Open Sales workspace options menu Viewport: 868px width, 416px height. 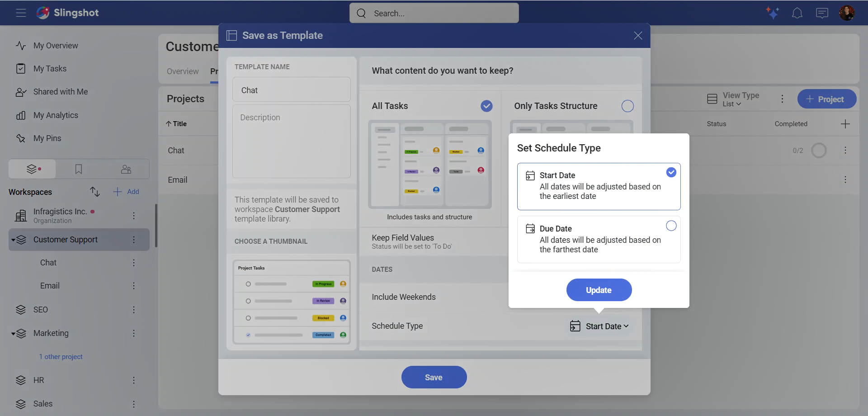click(134, 404)
